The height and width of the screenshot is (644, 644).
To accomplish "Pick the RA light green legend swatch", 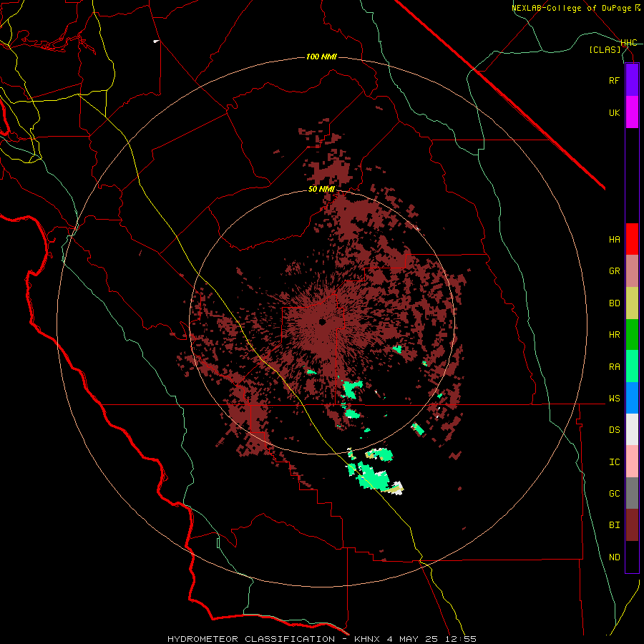I will tap(632, 366).
